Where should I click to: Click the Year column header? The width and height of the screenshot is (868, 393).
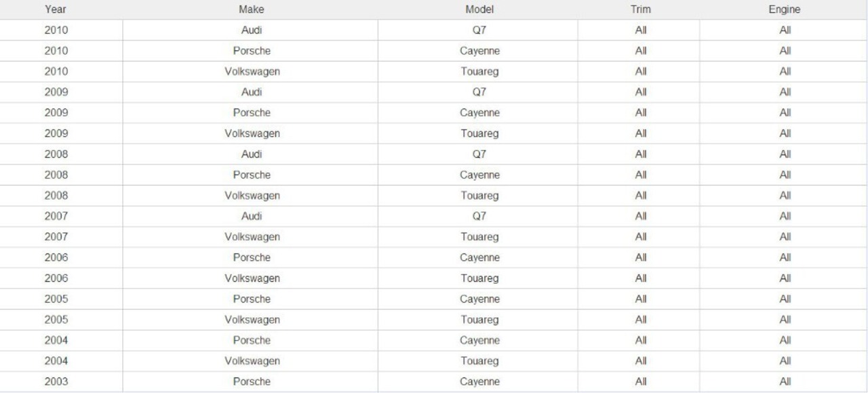(x=56, y=9)
